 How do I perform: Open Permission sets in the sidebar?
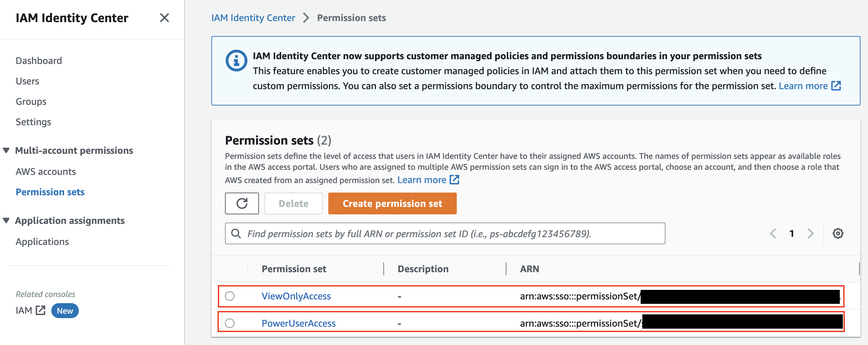50,192
